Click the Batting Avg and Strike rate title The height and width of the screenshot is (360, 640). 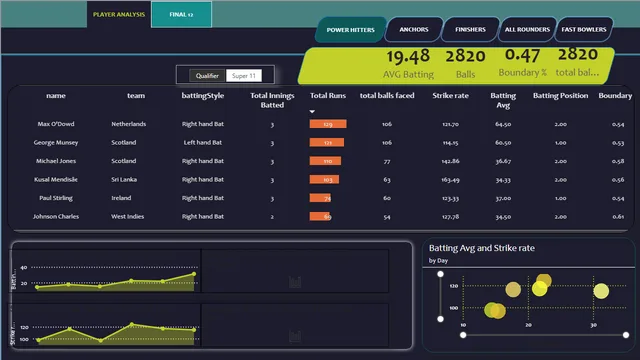coord(482,248)
